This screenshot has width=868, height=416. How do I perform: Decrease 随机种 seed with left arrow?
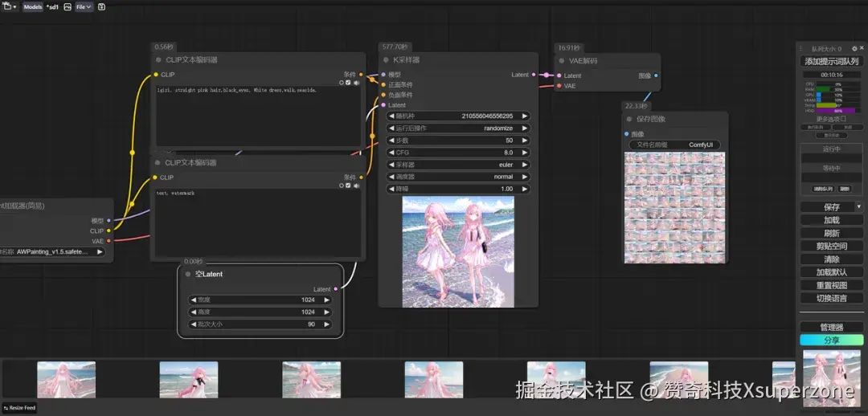pyautogui.click(x=392, y=116)
